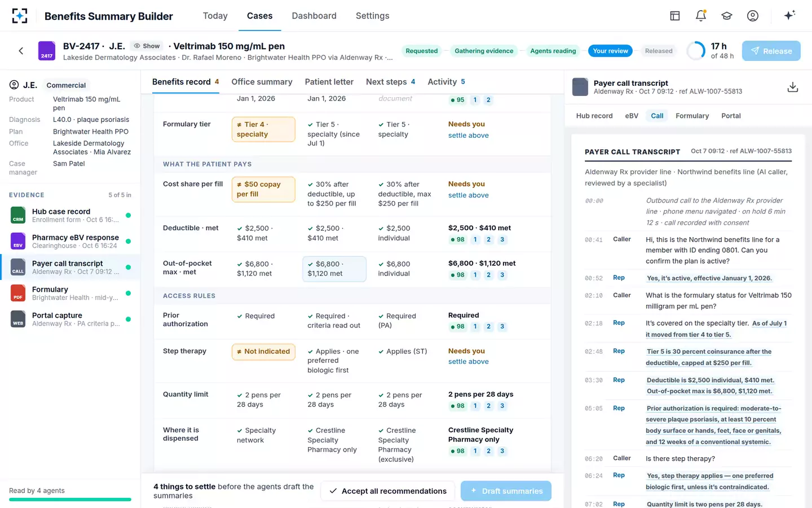This screenshot has height=508, width=812.
Task: Click the 98 confidence chip in the Deductible row
Action: (457, 240)
